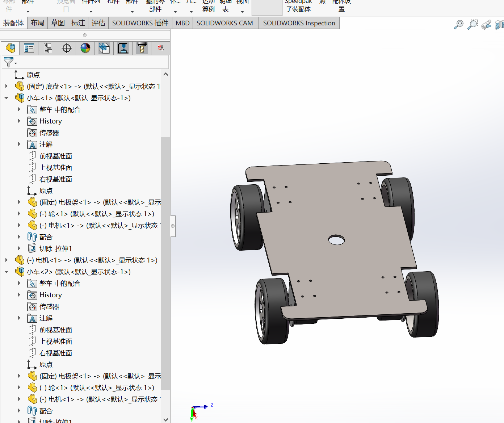Select 注解 annotations icon under 小车<1>
Screen dimensions: 504x423
click(32, 145)
